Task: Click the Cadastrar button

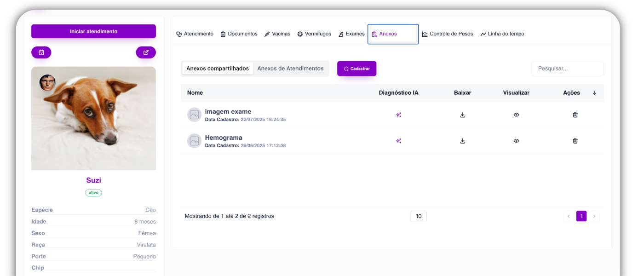Action: (356, 69)
